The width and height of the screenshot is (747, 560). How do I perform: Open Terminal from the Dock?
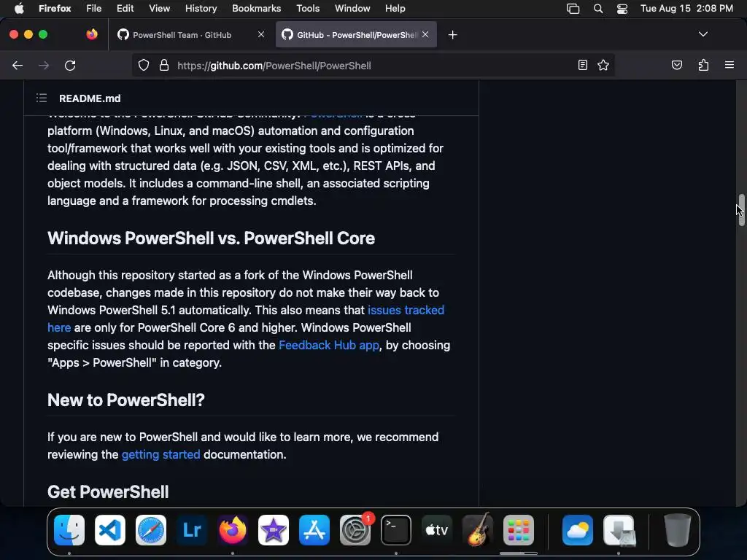click(x=396, y=530)
